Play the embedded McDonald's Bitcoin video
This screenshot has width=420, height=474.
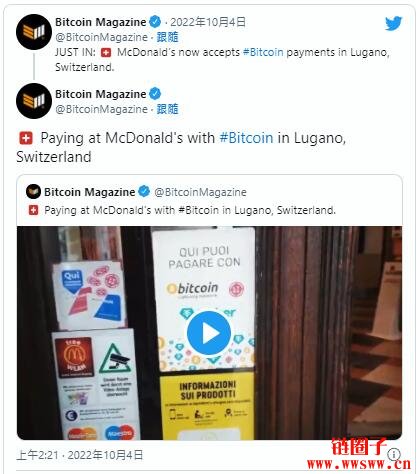[x=209, y=333]
